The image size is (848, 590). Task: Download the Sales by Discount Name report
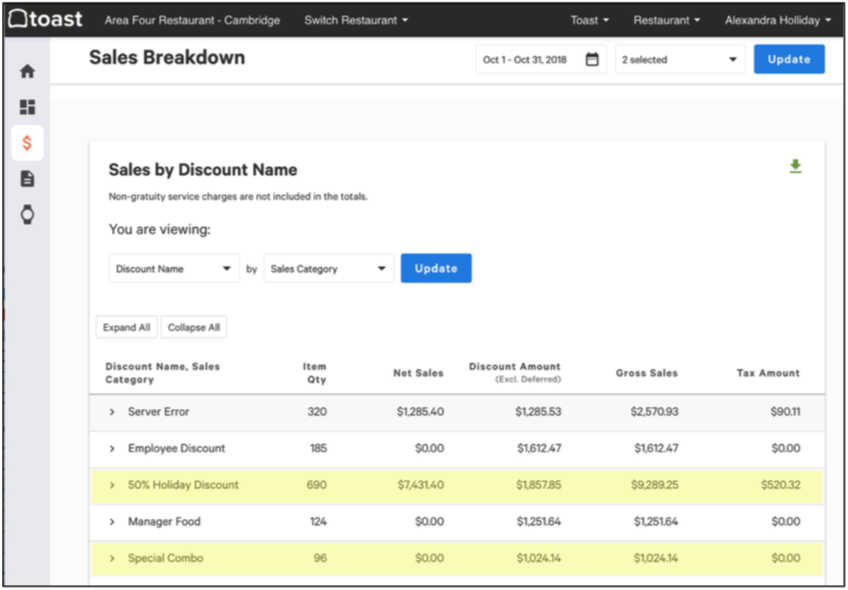pos(795,166)
